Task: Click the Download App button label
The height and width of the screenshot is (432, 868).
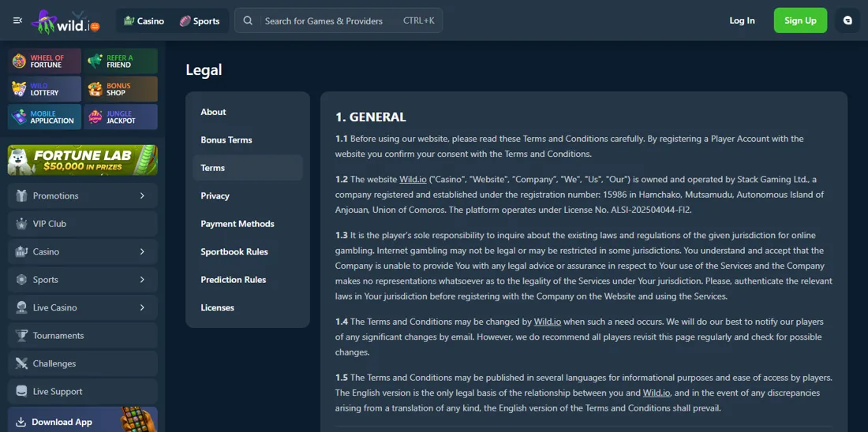Action: 62,422
